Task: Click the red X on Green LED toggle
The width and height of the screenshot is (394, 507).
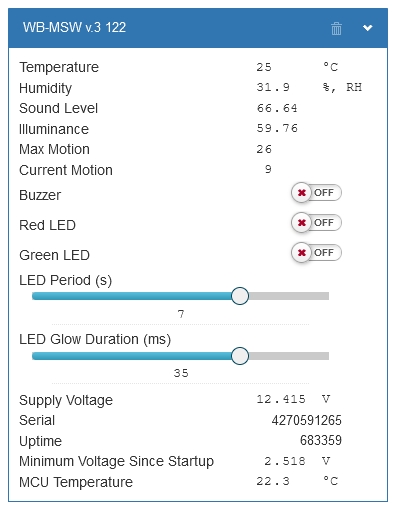Action: (302, 253)
